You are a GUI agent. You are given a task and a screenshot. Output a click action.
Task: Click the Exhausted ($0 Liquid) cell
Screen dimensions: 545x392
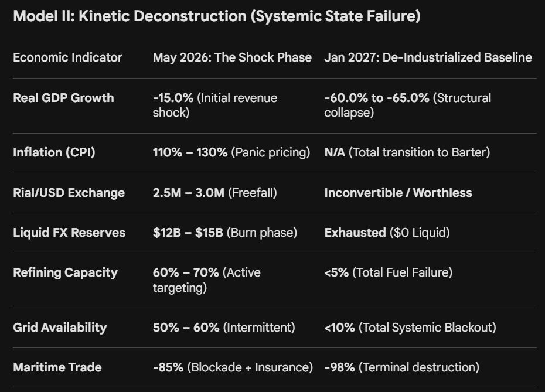(387, 233)
